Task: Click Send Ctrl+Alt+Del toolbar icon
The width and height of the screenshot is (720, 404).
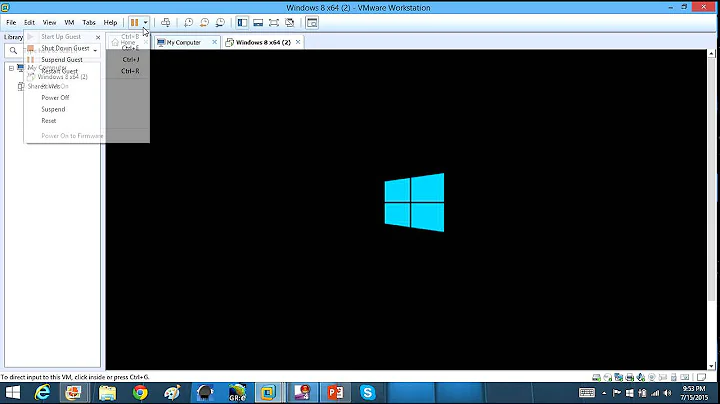Action: [166, 22]
